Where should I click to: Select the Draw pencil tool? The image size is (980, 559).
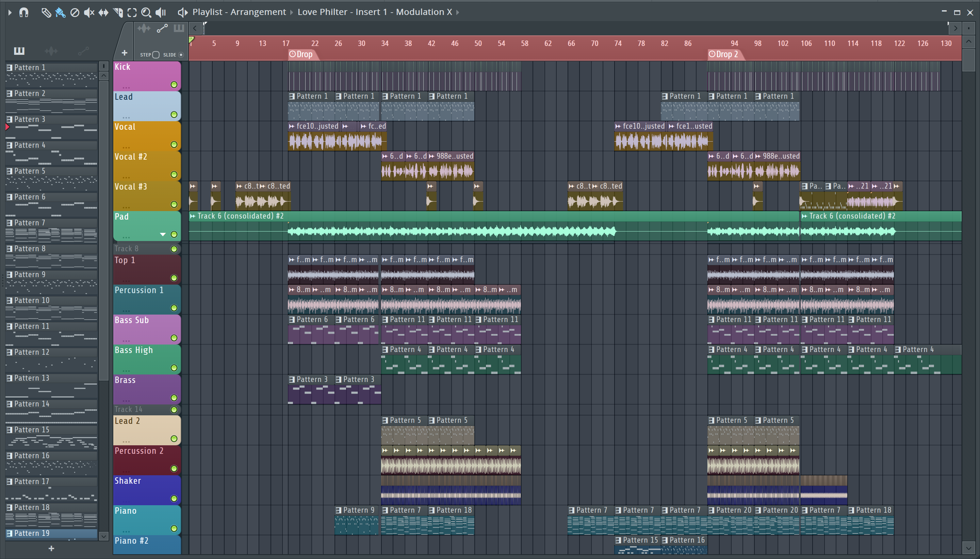[x=46, y=12]
